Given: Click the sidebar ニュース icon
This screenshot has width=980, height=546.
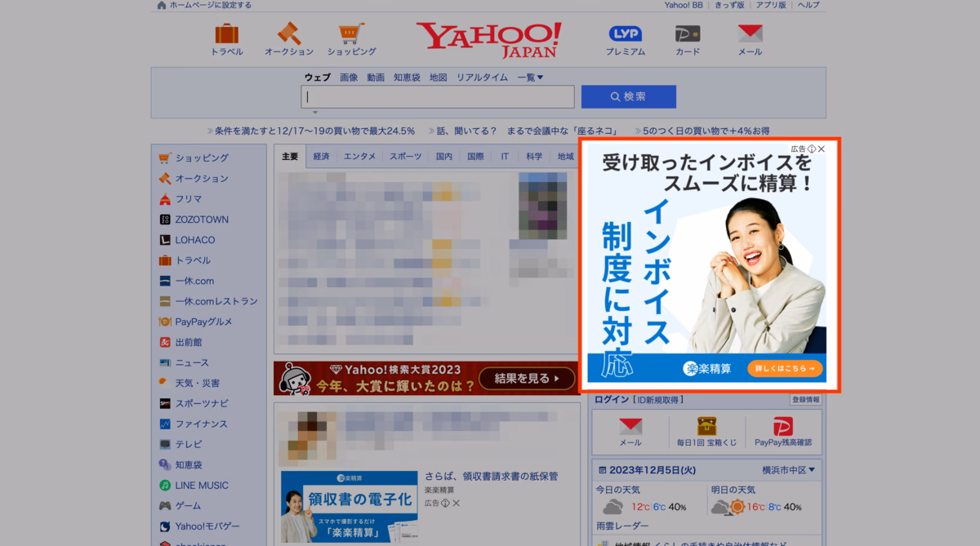Looking at the screenshot, I should pyautogui.click(x=165, y=362).
